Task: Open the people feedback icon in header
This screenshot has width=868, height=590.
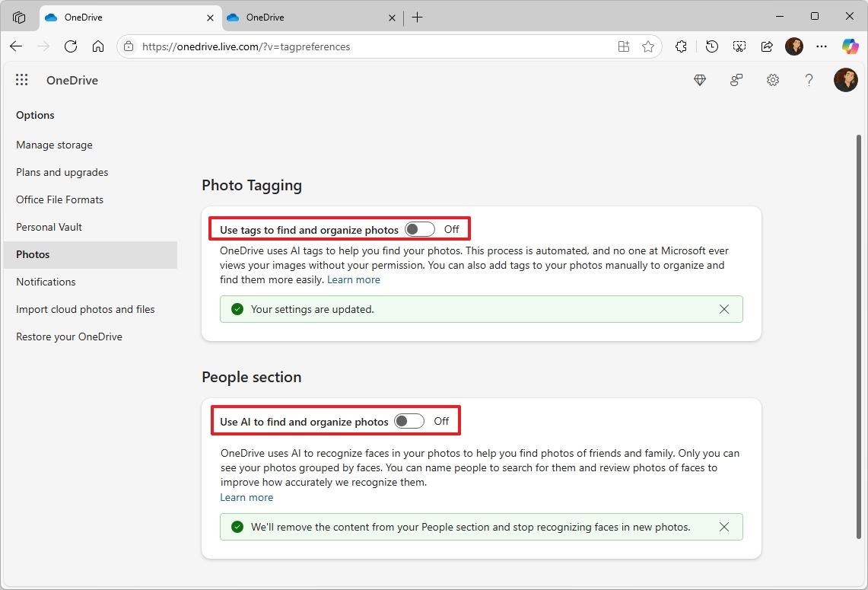Action: point(736,81)
